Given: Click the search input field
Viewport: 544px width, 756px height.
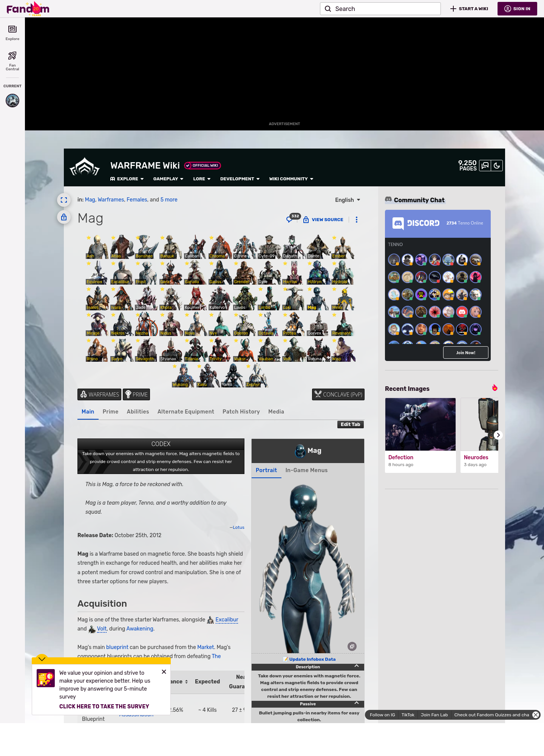Looking at the screenshot, I should 380,9.
